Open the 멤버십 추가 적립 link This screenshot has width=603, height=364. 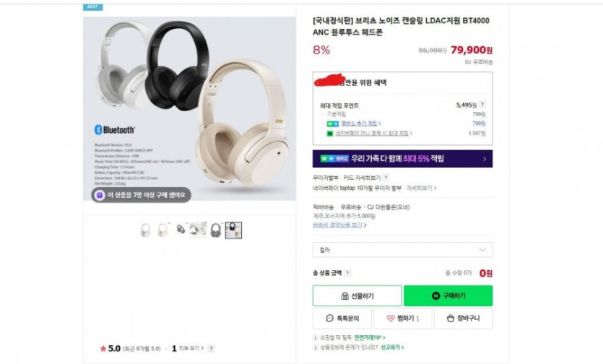[361, 123]
